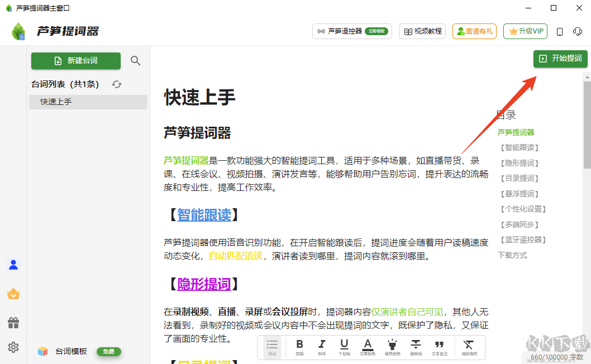This screenshot has width=591, height=364.
Task: Open the 邀请有礼 invite rewards button
Action: (475, 31)
